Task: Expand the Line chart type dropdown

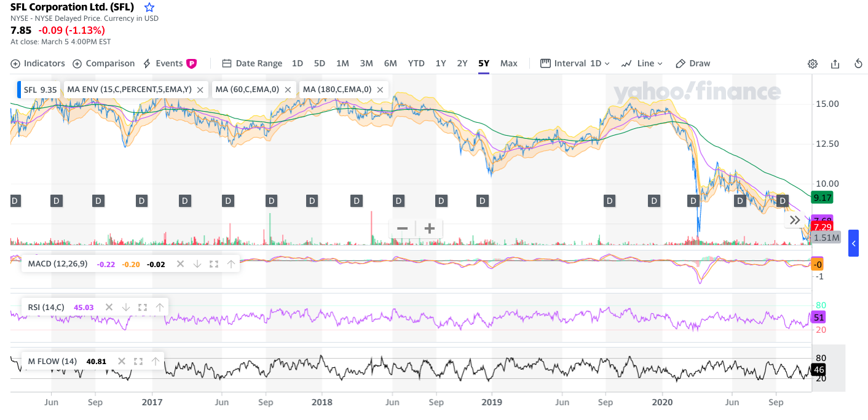Action: point(642,63)
